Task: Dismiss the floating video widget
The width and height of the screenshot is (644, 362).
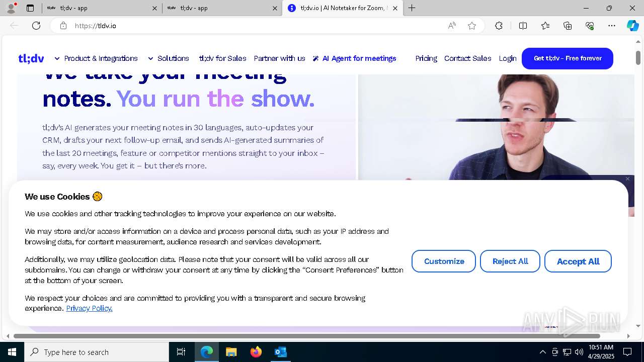Action: pyautogui.click(x=627, y=179)
